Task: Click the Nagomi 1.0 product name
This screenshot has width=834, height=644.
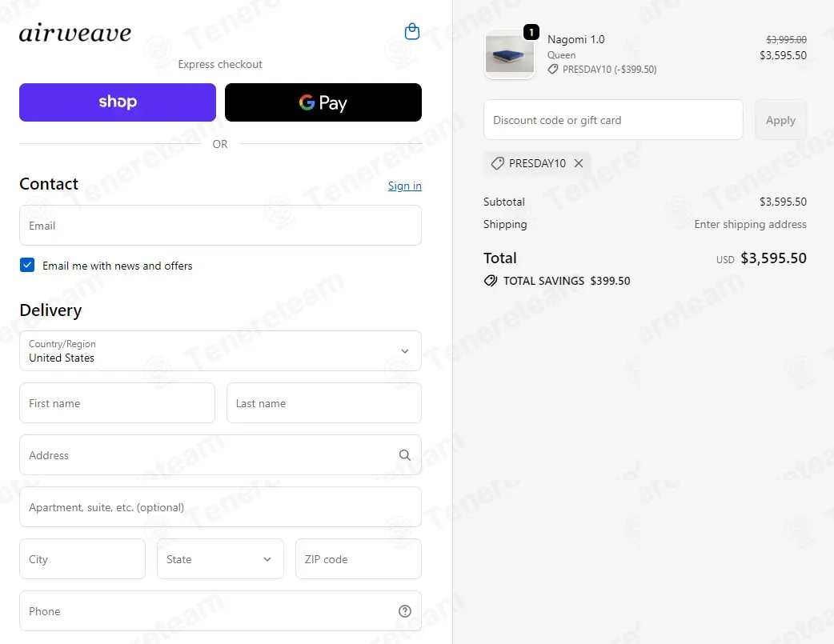Action: (576, 39)
